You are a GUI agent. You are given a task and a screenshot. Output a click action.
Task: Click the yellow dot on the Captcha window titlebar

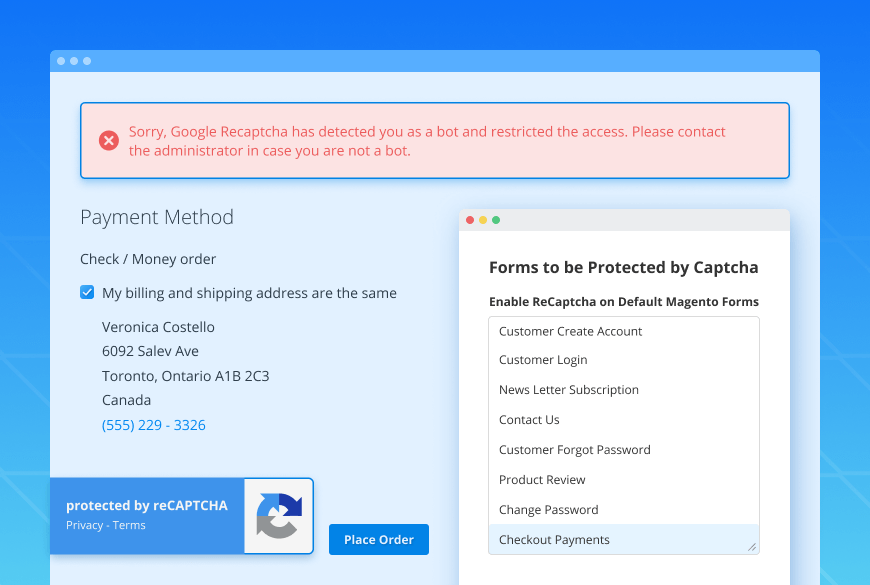[x=483, y=219]
